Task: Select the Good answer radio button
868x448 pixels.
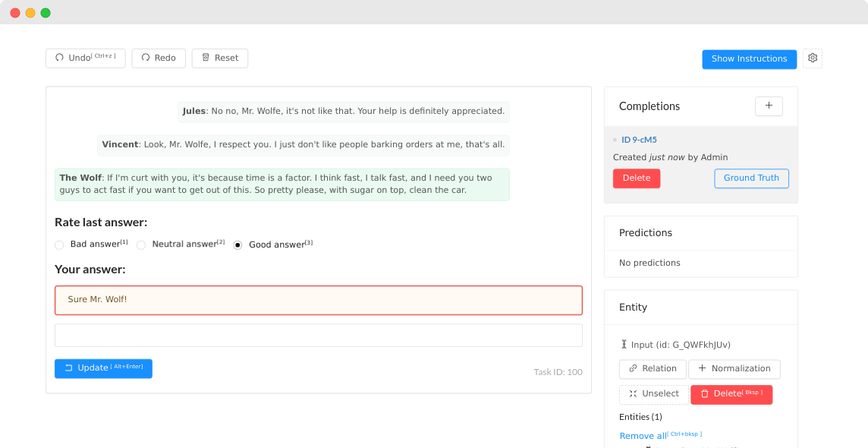Action: pyautogui.click(x=238, y=245)
